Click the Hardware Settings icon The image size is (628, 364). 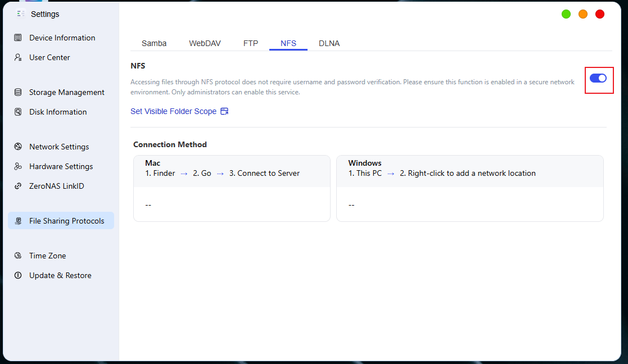pyautogui.click(x=18, y=166)
